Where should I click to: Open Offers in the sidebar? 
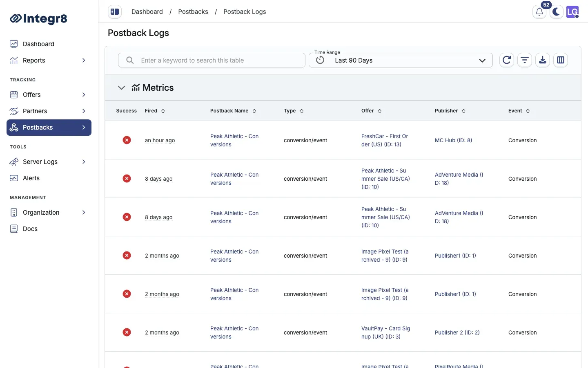[x=49, y=95]
